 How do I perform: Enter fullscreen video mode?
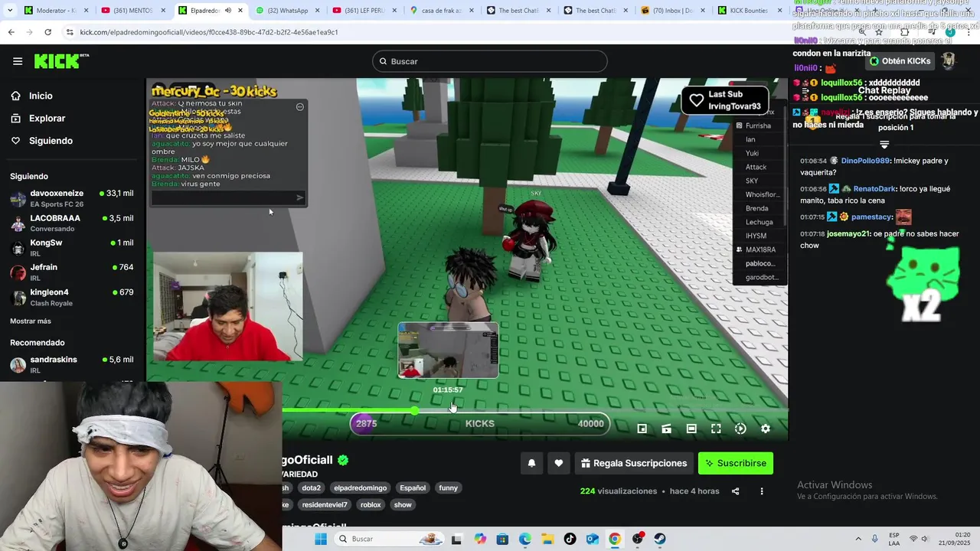716,429
